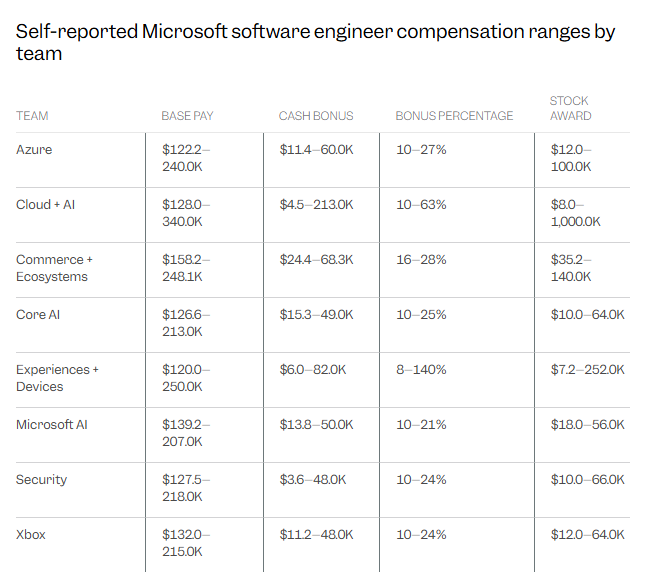Viewport: 652px width, 578px height.
Task: Select Commerce cash bonus $24.4–68.3K cell
Action: [316, 260]
